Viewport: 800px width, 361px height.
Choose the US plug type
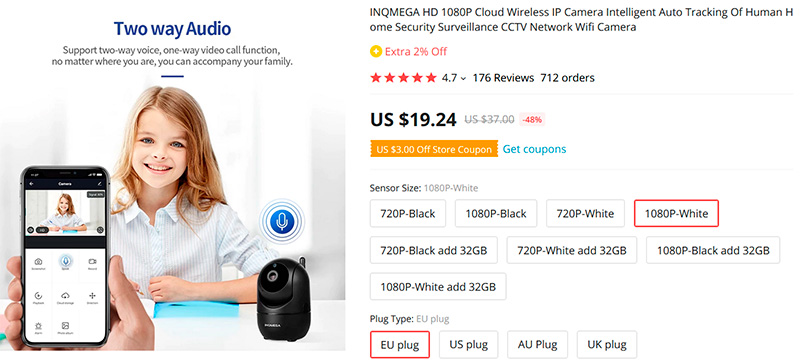coord(468,344)
